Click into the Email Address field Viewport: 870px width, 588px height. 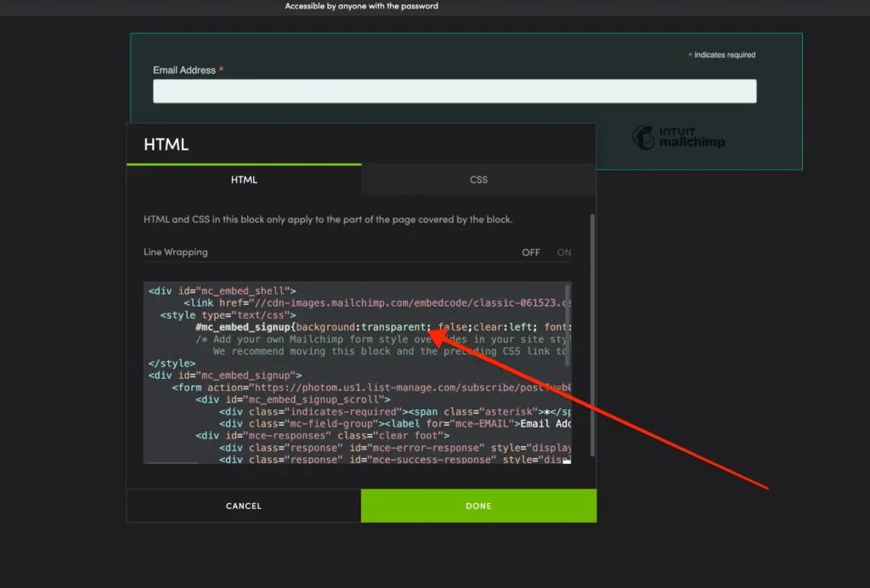pyautogui.click(x=454, y=92)
